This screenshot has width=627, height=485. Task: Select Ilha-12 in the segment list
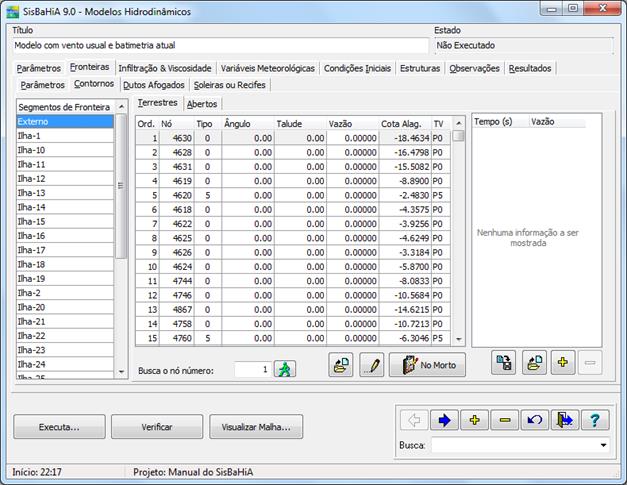tap(65, 179)
